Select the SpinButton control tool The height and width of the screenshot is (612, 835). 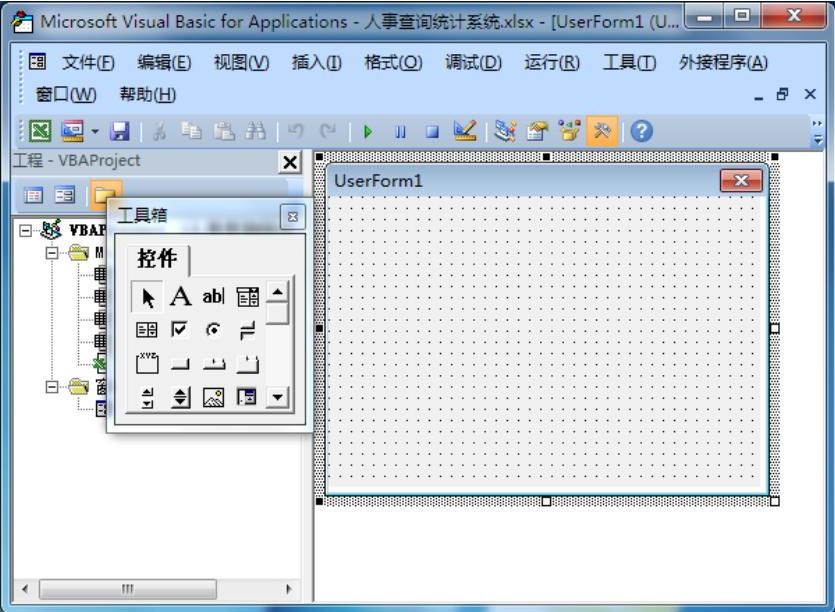181,397
